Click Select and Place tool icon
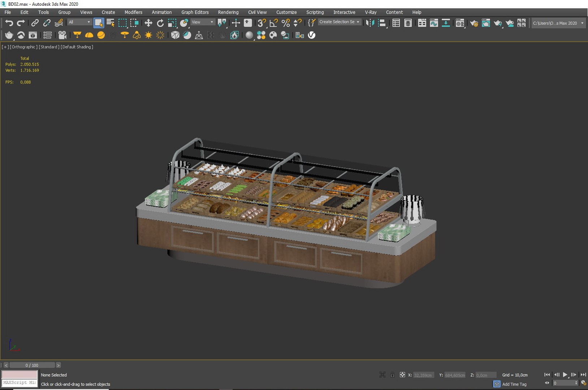Screen dimensions: 588x390 pyautogui.click(x=184, y=23)
